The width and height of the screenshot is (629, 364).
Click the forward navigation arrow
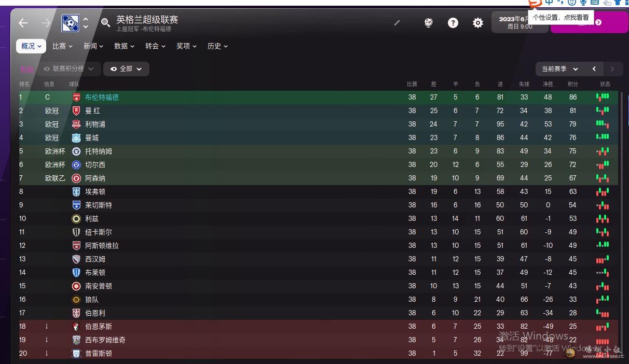point(46,23)
